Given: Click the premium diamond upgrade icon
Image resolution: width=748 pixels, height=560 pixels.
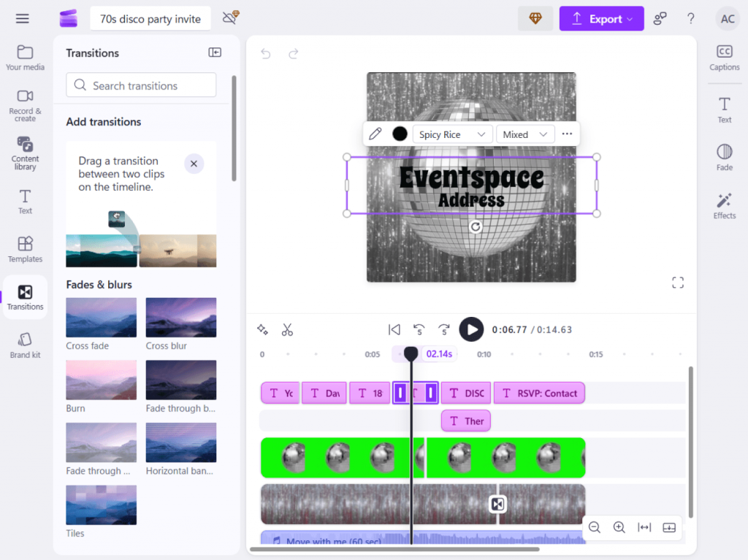Looking at the screenshot, I should [535, 18].
